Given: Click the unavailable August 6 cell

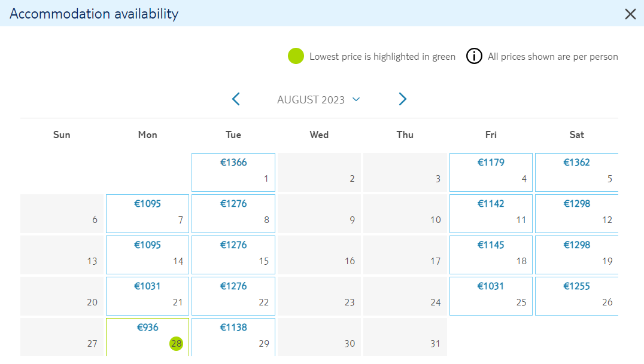Looking at the screenshot, I should pyautogui.click(x=62, y=214).
